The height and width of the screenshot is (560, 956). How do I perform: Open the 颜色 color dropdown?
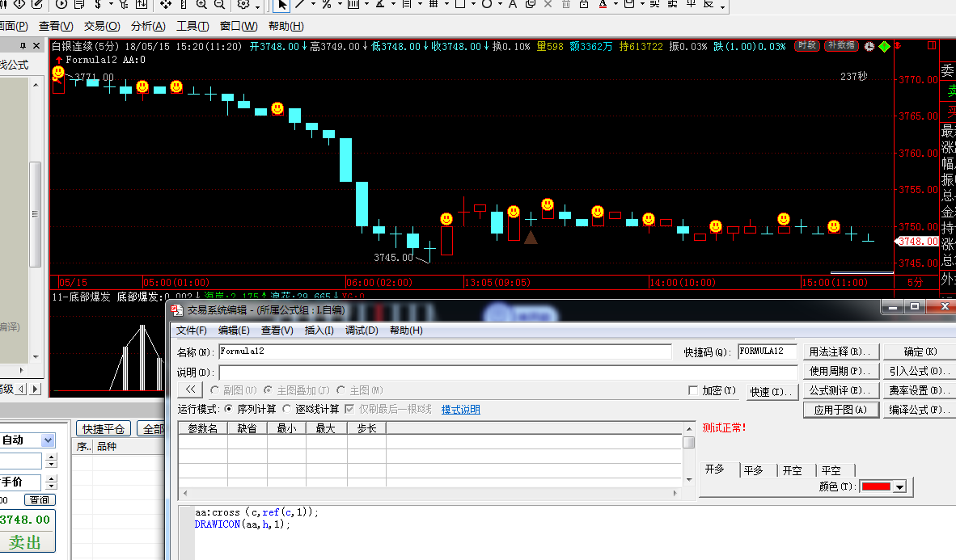tap(899, 487)
